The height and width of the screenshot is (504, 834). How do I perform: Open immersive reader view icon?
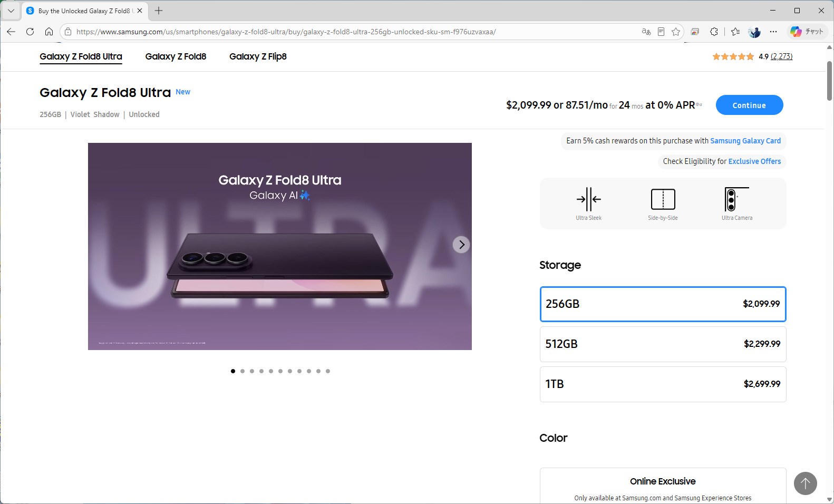(x=661, y=32)
